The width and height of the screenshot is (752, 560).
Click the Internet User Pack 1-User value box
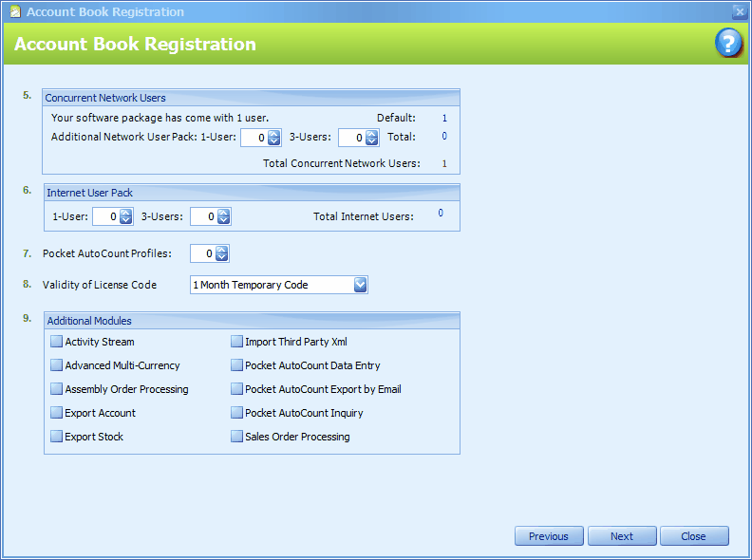coord(106,216)
